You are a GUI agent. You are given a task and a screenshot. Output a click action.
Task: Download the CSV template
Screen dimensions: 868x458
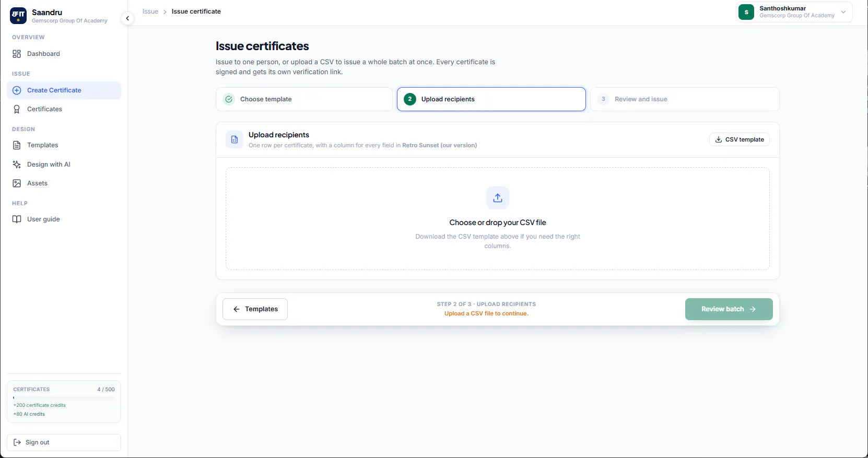(739, 139)
